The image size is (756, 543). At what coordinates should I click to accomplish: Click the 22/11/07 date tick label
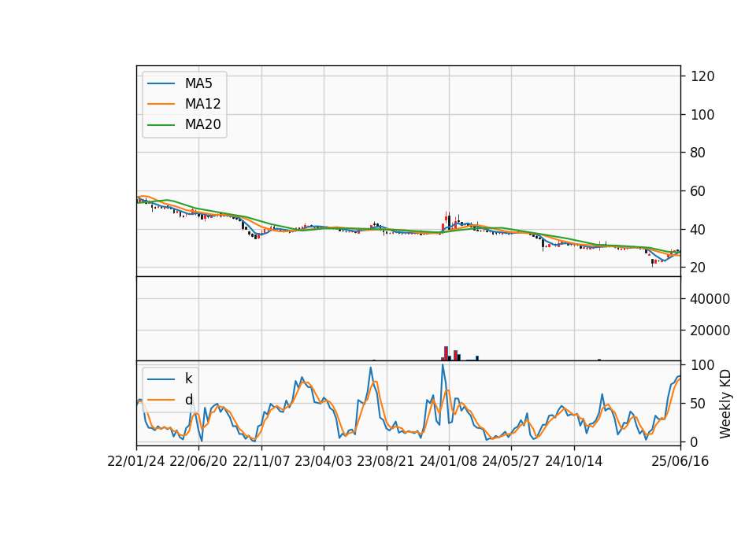tap(261, 462)
